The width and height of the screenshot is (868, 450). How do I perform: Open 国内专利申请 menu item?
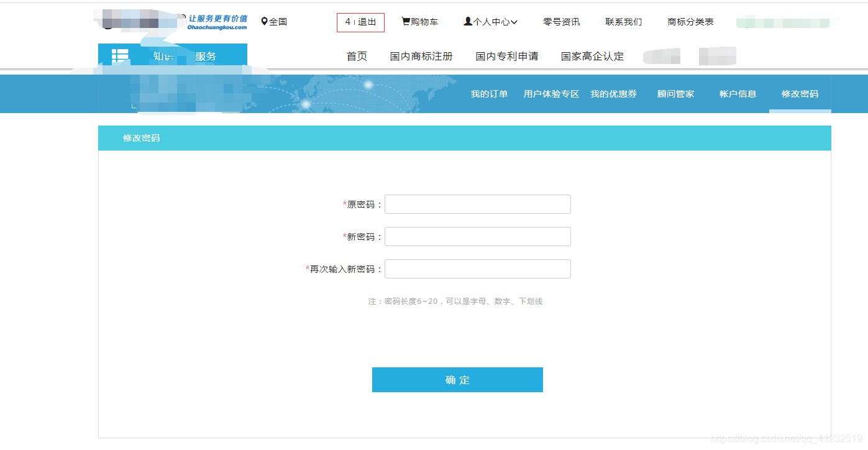coord(507,57)
